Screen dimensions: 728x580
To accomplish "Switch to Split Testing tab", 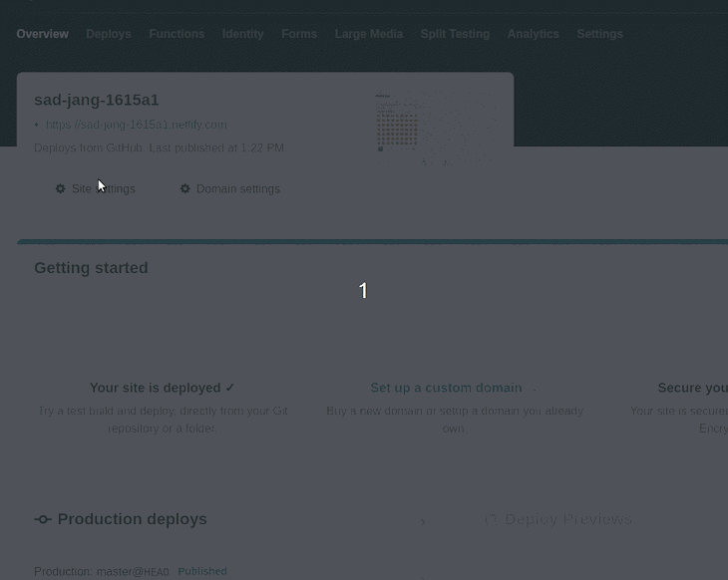I will pyautogui.click(x=455, y=34).
